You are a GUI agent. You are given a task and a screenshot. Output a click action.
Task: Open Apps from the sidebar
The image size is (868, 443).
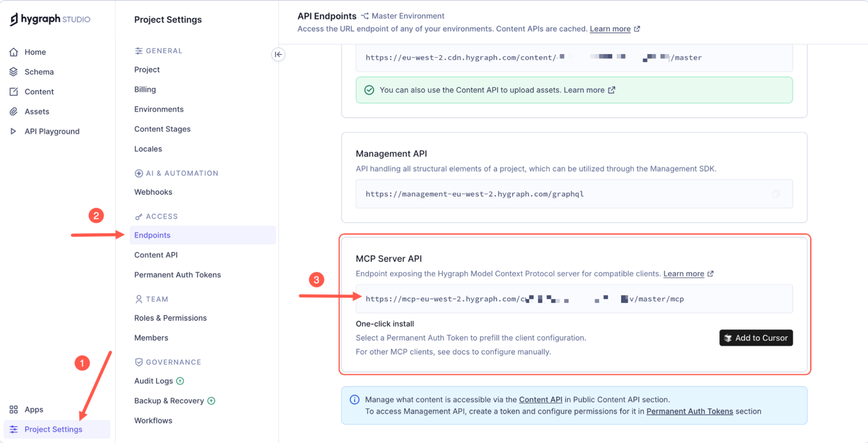point(33,410)
